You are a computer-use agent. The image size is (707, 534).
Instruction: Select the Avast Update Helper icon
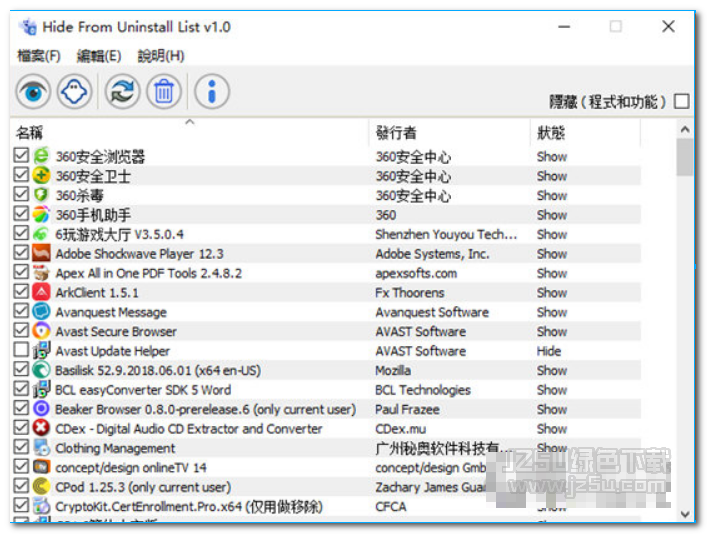[x=41, y=350]
